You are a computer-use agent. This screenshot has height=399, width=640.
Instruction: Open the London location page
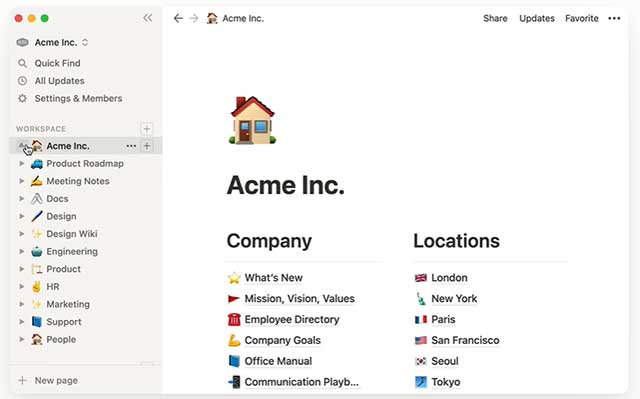pos(449,278)
